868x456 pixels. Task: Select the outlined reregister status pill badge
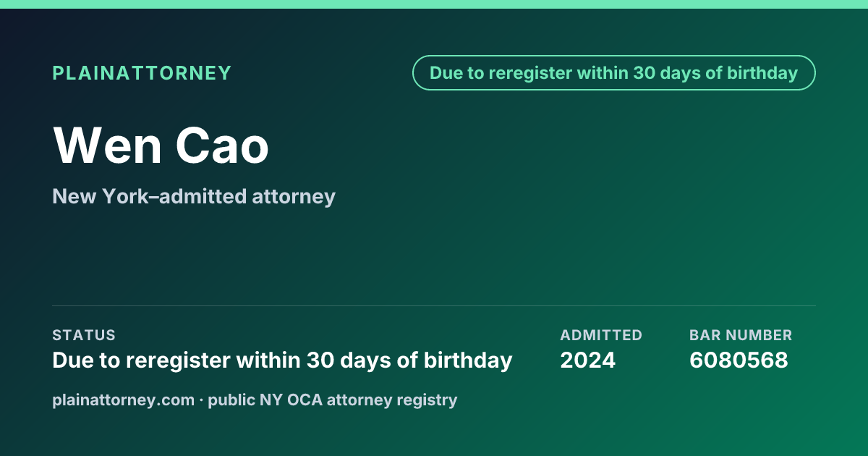pos(614,73)
